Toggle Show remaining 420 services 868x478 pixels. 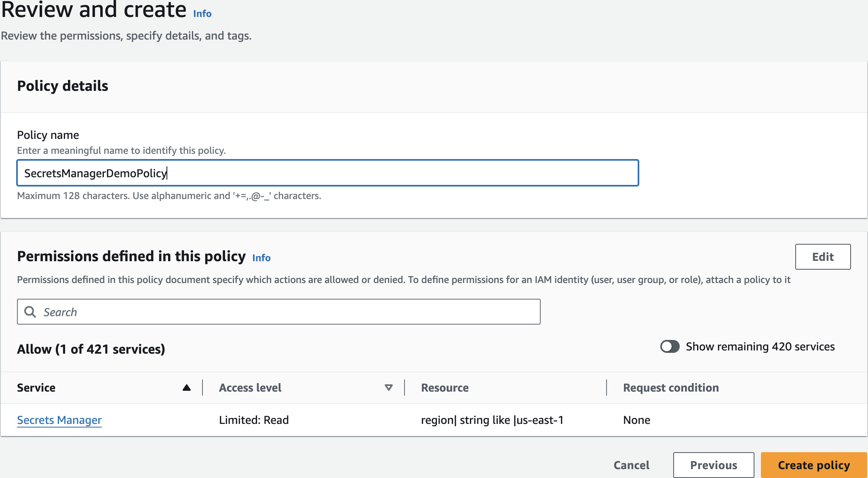click(670, 346)
